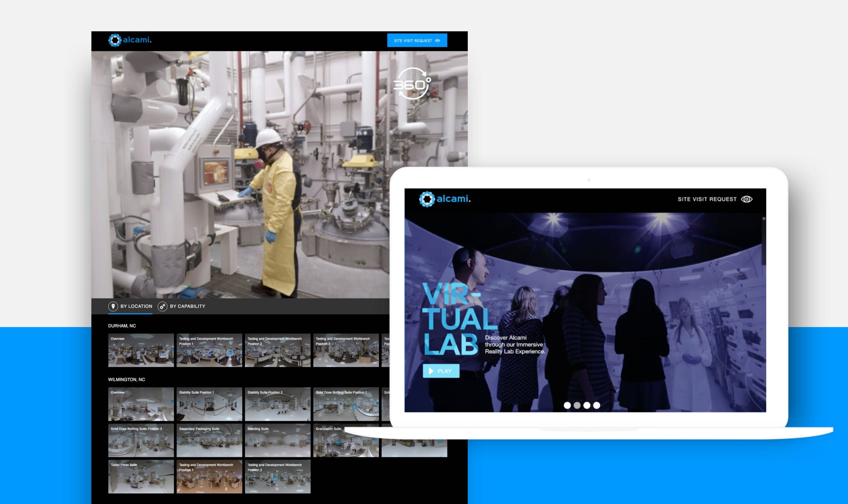
Task: Click the eye icon on the laptop's Site Visit Request
Action: 747,199
